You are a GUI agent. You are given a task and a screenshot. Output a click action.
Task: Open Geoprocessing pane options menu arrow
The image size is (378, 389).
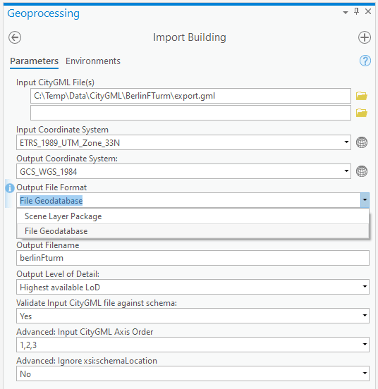coord(345,12)
